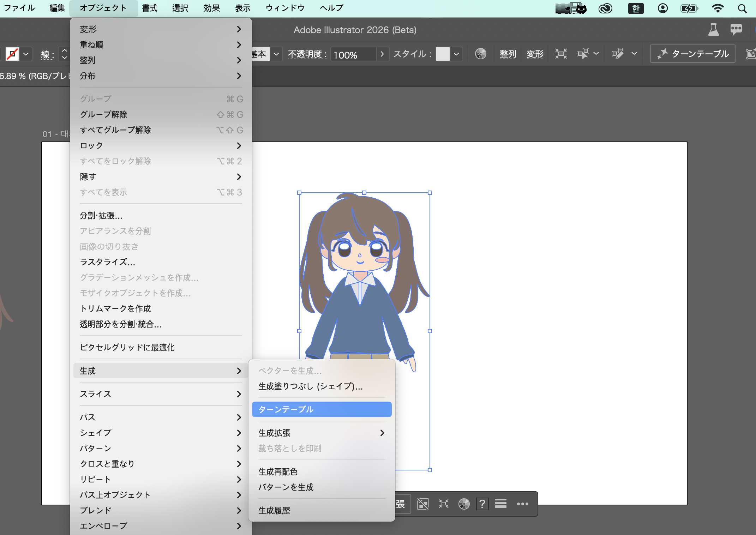
Task: Click the graphic style swatch
Action: click(x=443, y=54)
